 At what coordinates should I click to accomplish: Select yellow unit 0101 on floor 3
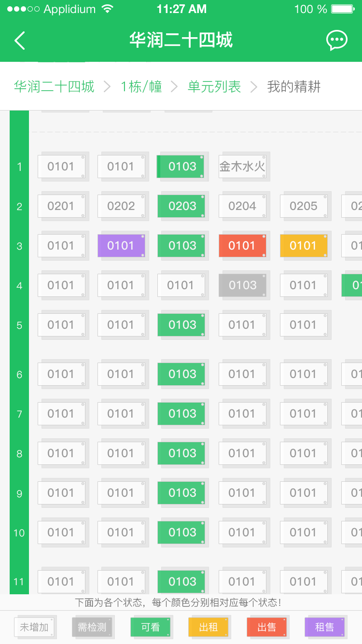303,246
